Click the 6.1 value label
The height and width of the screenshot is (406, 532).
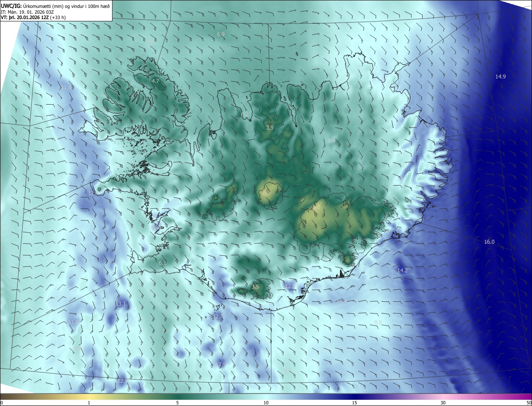(x=163, y=263)
